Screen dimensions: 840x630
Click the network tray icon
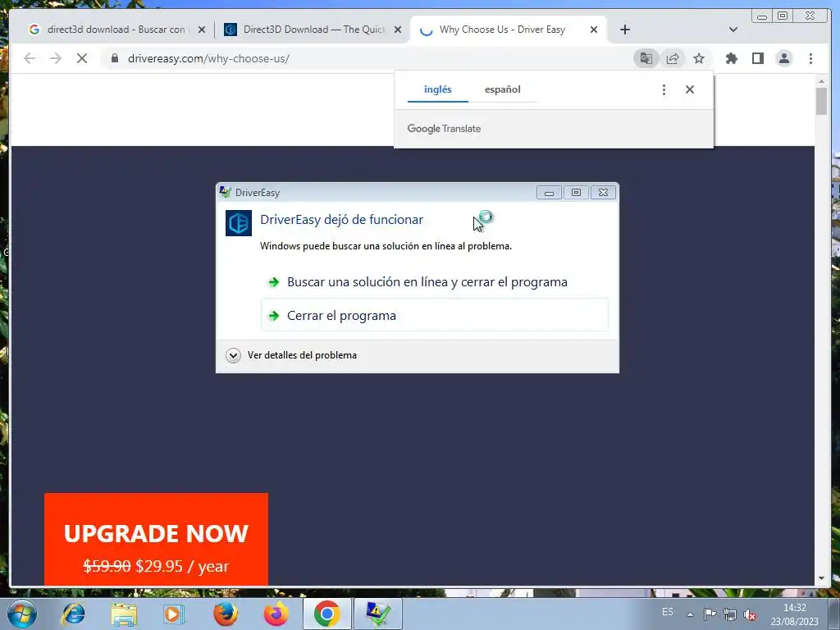729,614
